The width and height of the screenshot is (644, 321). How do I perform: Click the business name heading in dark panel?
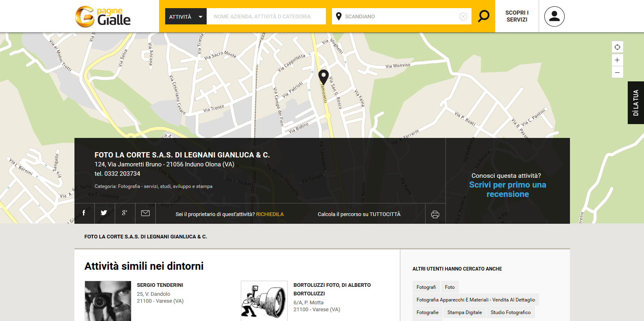(182, 155)
